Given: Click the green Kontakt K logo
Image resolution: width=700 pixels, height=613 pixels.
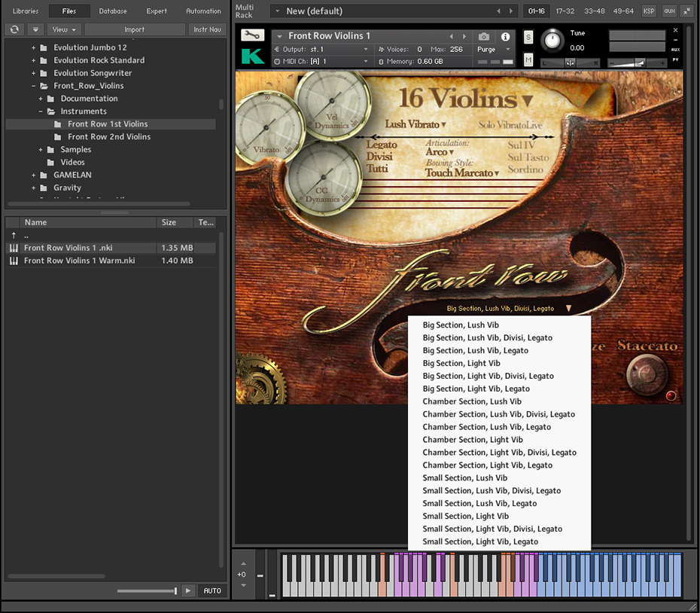Looking at the screenshot, I should pyautogui.click(x=252, y=56).
